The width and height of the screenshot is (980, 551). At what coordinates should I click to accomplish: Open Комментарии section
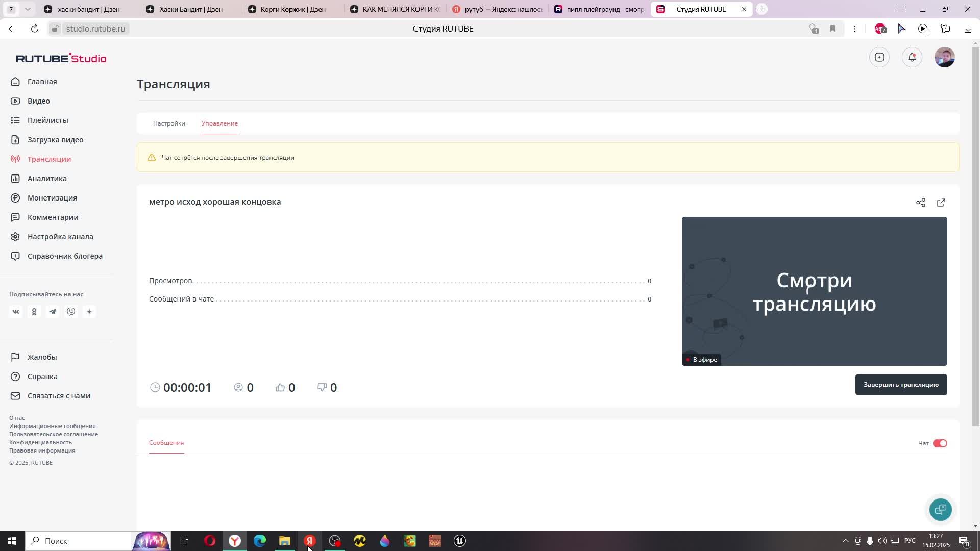point(53,217)
